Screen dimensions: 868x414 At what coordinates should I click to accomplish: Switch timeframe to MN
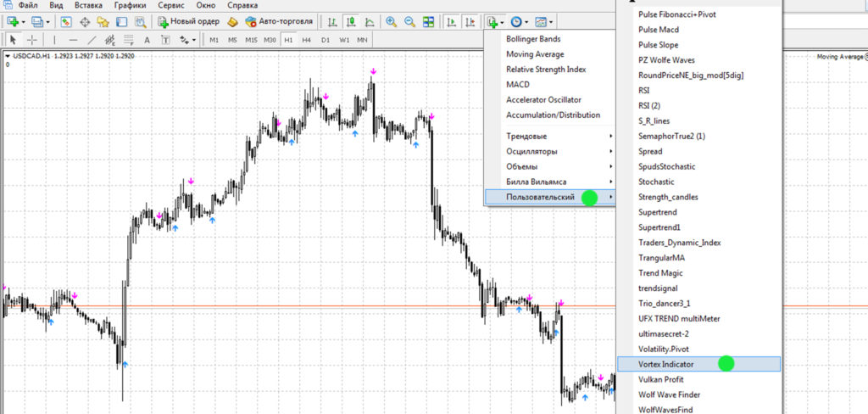click(x=362, y=40)
